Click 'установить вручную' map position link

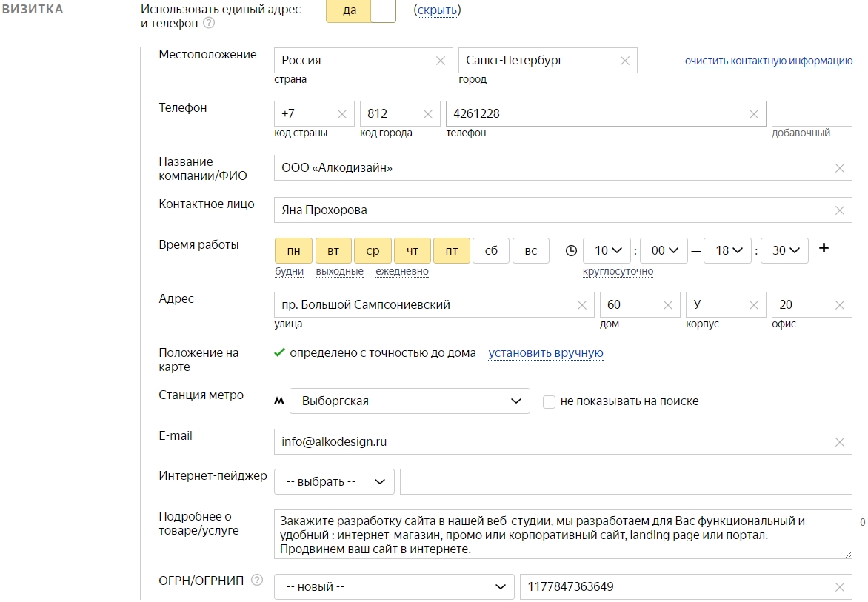pos(546,353)
